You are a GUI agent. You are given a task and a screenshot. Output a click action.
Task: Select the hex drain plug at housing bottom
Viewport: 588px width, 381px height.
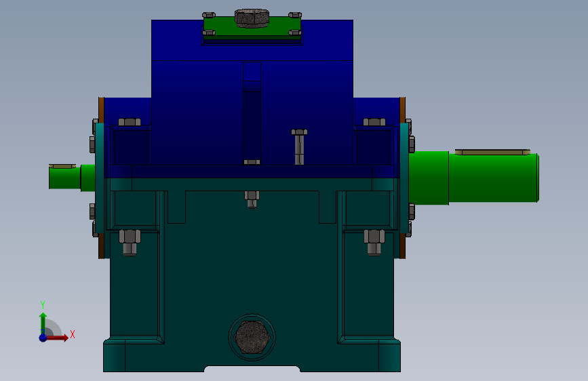(252, 338)
